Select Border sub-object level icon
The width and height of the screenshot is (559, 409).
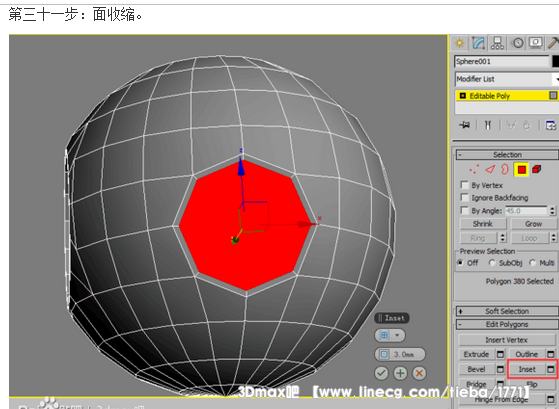(x=504, y=169)
